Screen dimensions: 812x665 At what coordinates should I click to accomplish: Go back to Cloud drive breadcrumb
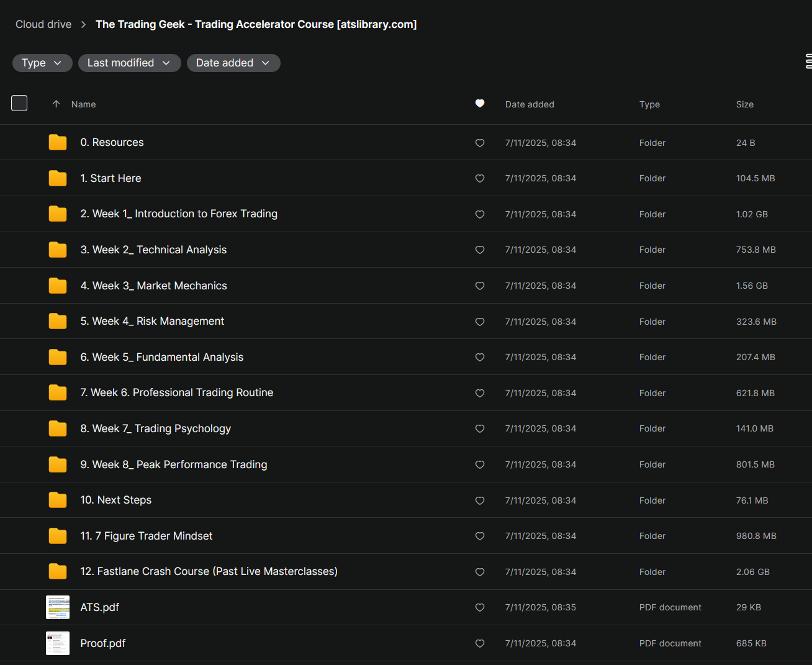43,24
